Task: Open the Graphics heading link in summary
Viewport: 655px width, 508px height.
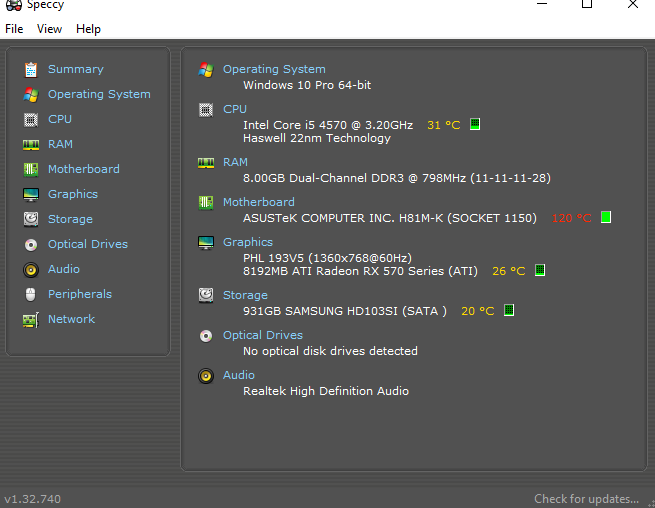Action: (x=248, y=242)
